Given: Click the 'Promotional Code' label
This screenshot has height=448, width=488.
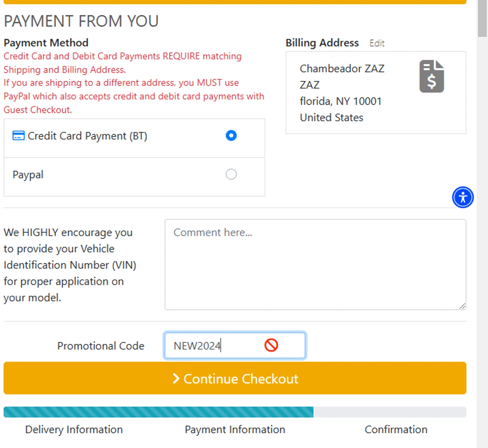Looking at the screenshot, I should pyautogui.click(x=101, y=346).
